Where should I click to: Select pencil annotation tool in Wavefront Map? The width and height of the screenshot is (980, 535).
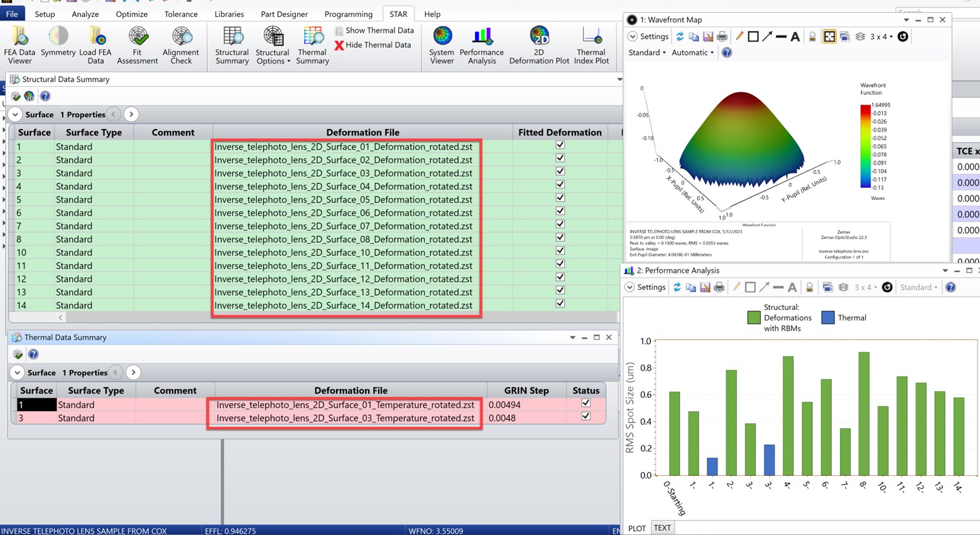(739, 36)
